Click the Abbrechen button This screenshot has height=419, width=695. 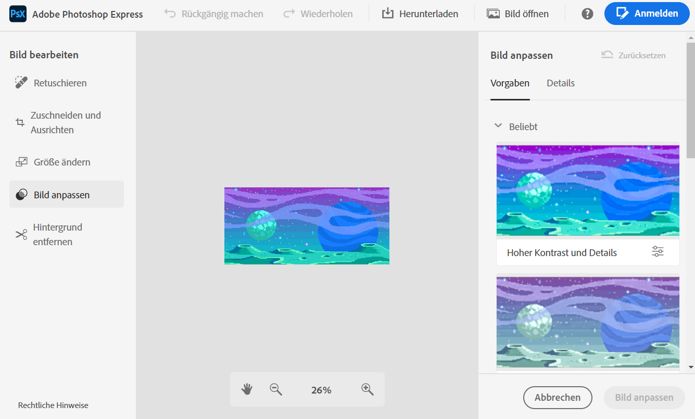(x=557, y=397)
